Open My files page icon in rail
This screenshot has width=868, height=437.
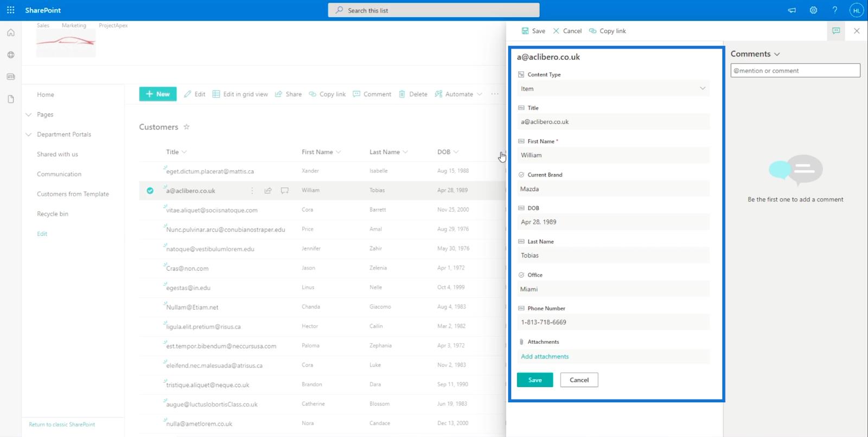click(x=11, y=99)
